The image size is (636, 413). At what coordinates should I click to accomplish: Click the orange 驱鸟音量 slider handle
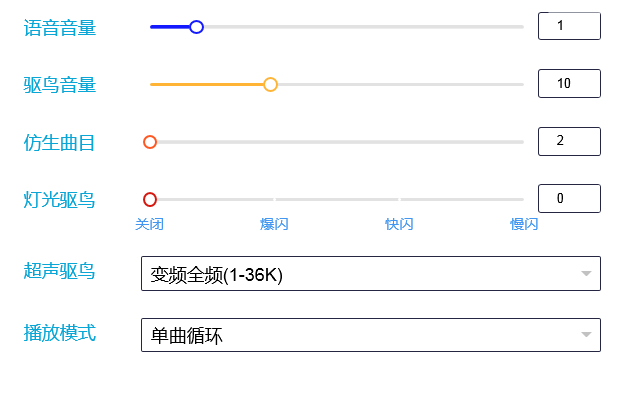[270, 85]
